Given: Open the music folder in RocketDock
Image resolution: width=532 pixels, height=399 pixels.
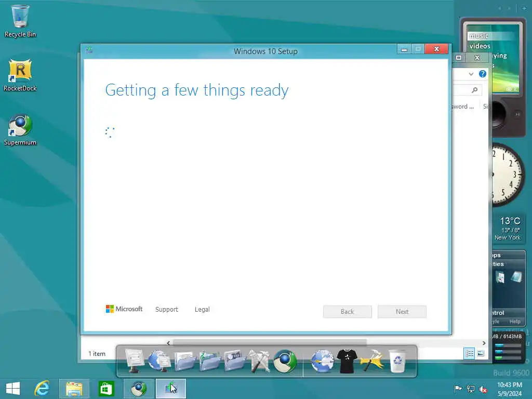Looking at the screenshot, I should pyautogui.click(x=209, y=361).
